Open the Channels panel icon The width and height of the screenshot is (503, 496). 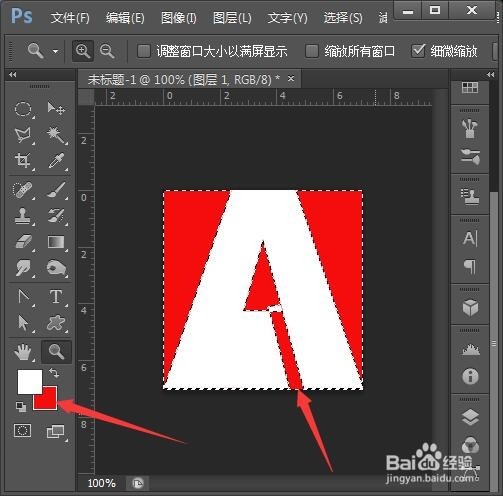(470, 445)
